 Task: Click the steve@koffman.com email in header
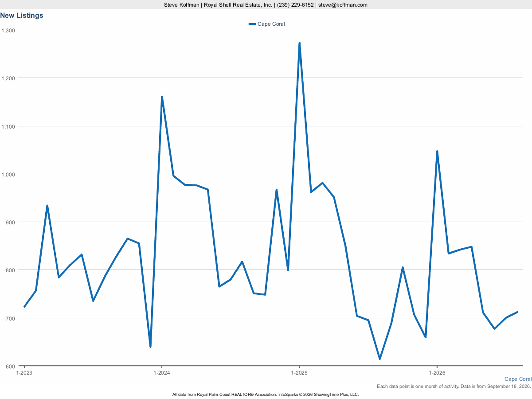click(342, 5)
